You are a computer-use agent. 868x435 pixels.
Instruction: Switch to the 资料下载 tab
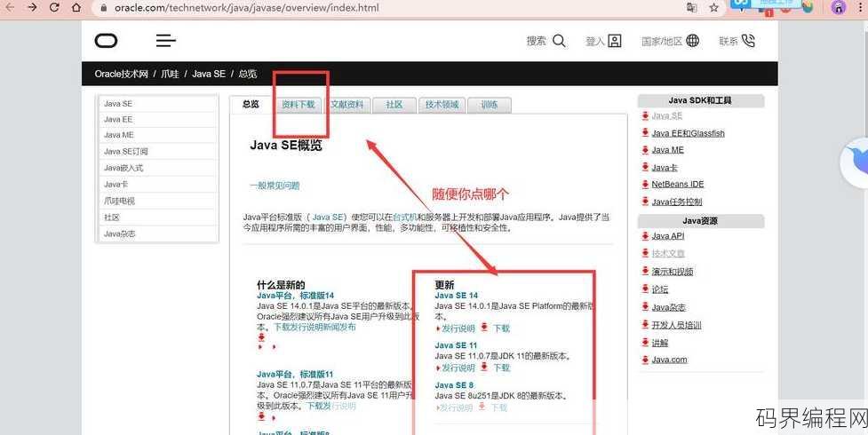click(x=299, y=105)
